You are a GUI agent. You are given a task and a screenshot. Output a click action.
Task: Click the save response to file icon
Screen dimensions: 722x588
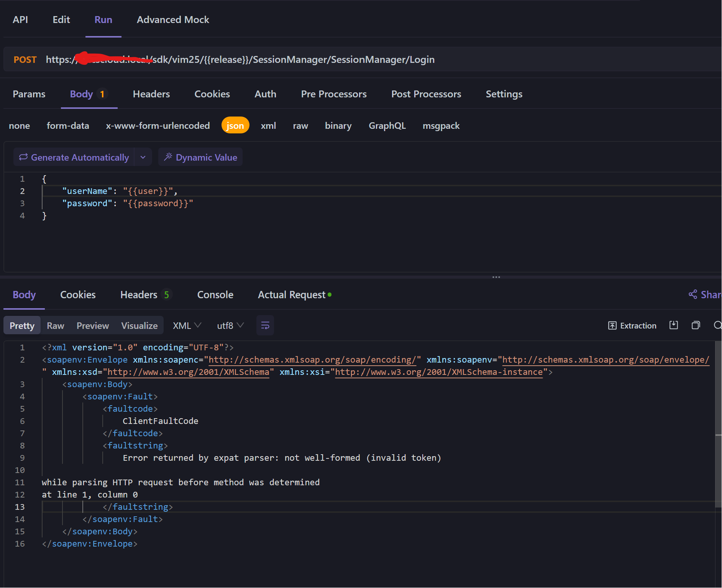tap(673, 325)
